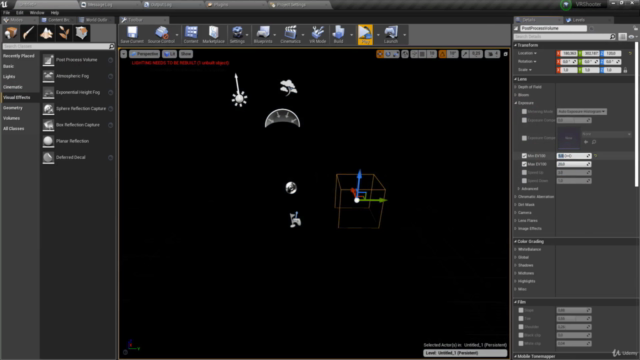The width and height of the screenshot is (640, 360).
Task: Open Details property matrix grid icon
Action: (622, 37)
